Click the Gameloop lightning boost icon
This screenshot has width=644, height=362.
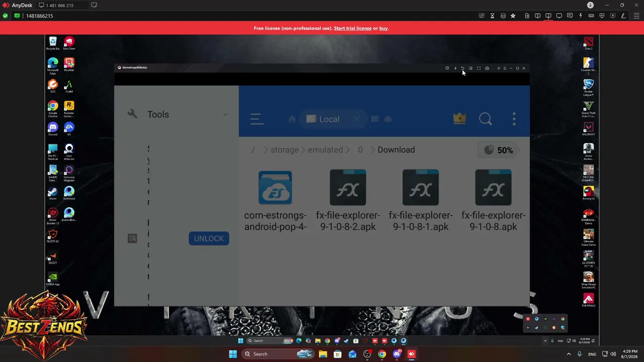pyautogui.click(x=455, y=68)
